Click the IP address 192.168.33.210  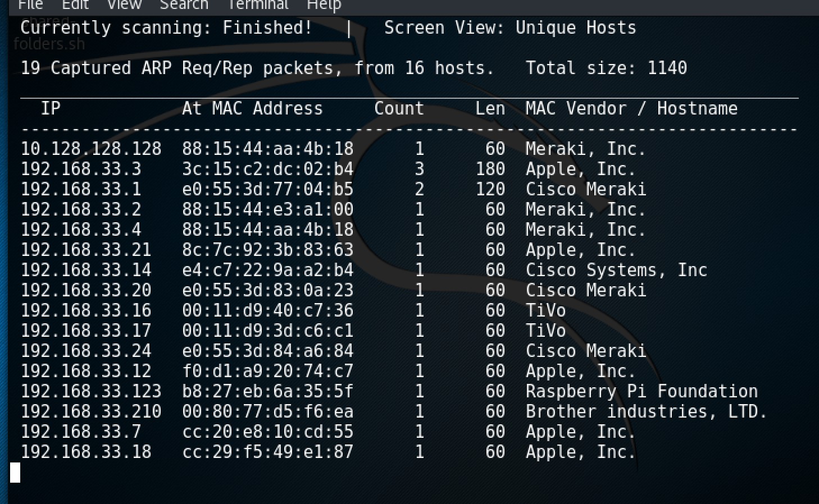pyautogui.click(x=91, y=411)
